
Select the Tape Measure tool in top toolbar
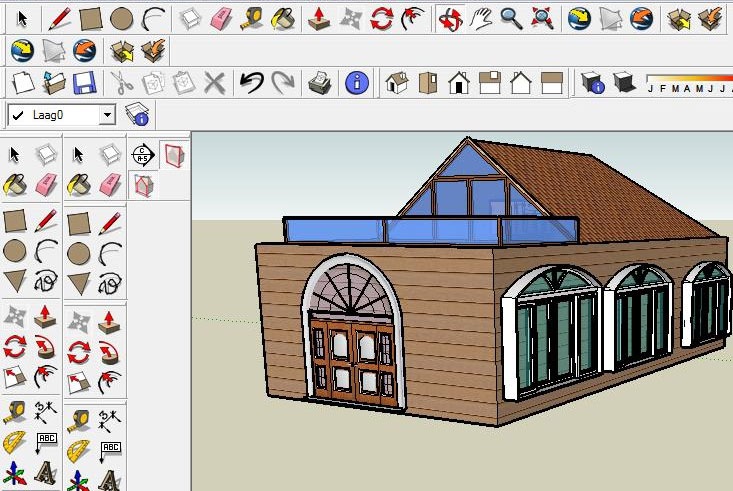coord(252,19)
